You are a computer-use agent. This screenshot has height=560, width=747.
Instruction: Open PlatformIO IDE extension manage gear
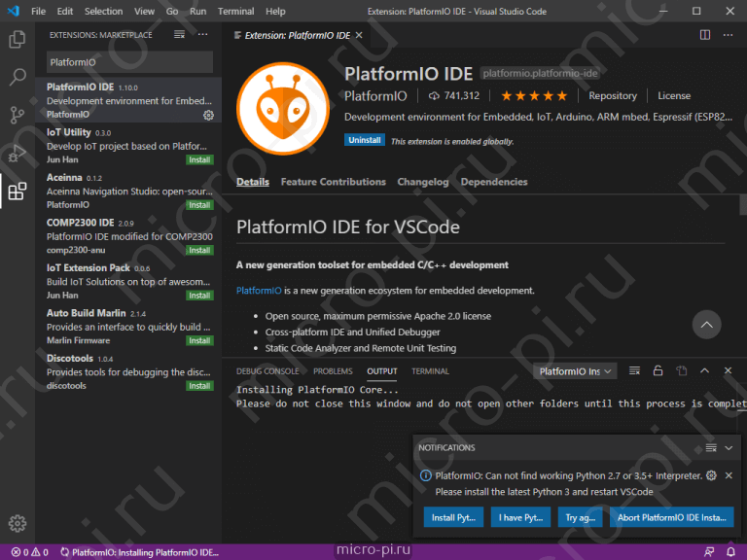(208, 115)
